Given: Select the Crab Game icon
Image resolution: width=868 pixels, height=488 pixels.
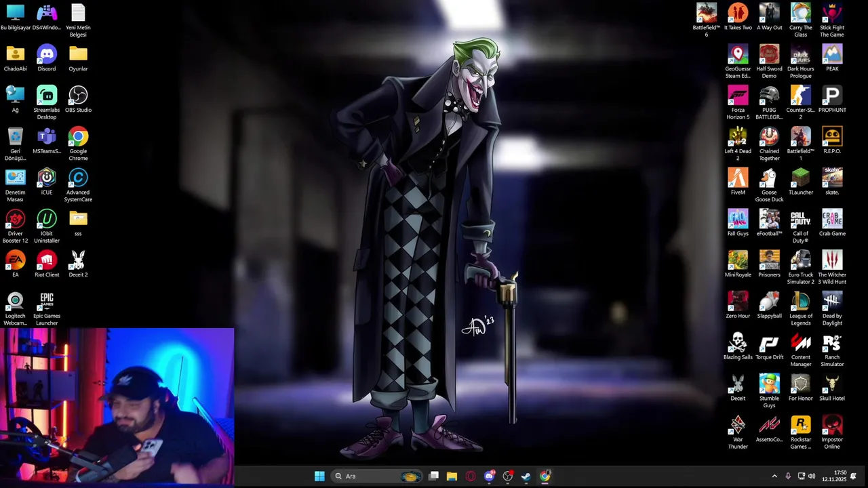Looking at the screenshot, I should (832, 218).
